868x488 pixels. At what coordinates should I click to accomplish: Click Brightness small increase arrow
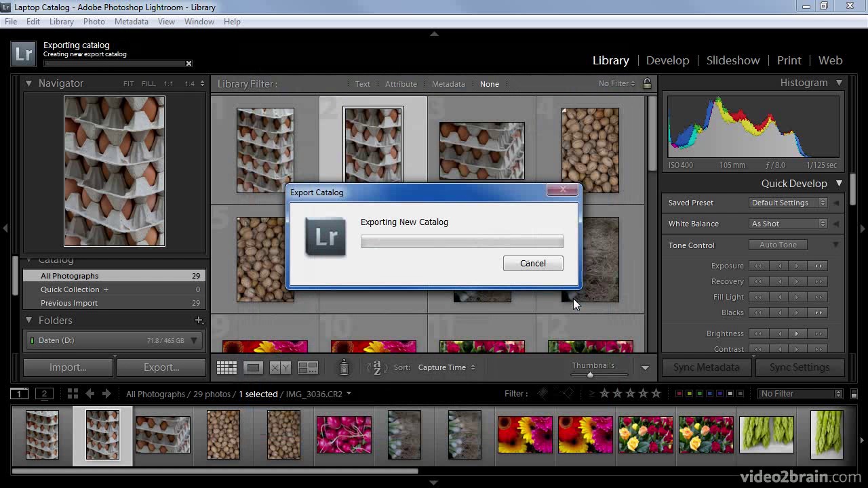pos(797,333)
